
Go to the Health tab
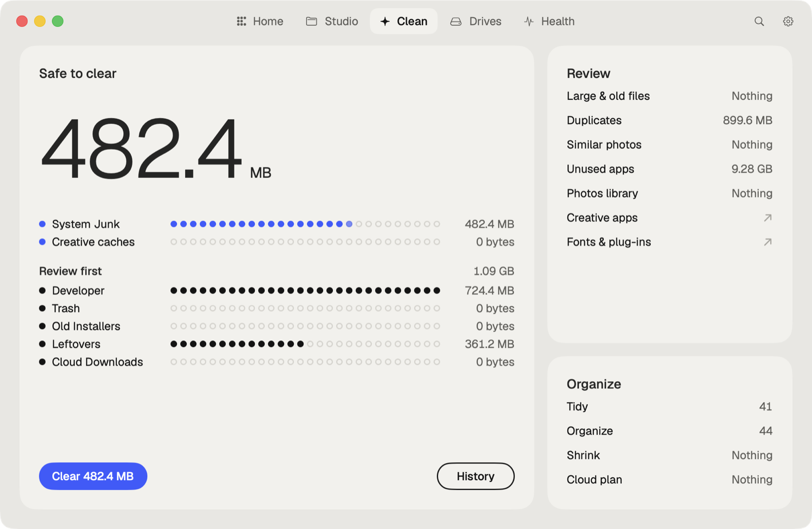coord(550,21)
